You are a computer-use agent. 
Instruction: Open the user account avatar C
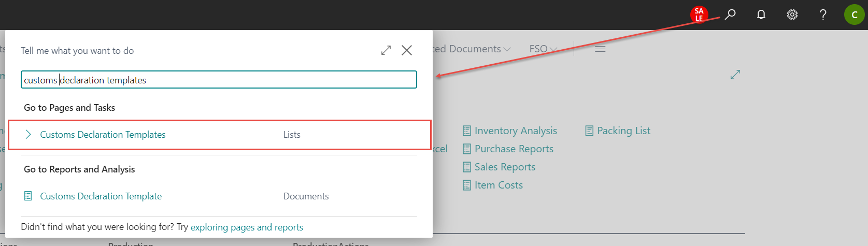coord(854,15)
